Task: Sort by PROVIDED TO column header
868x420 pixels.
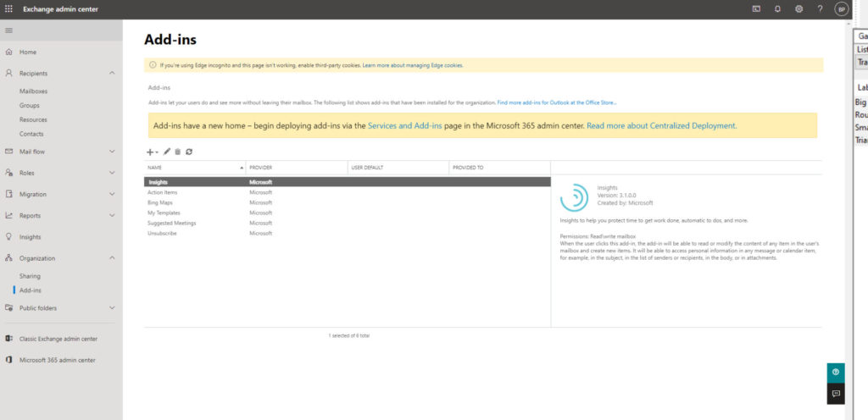Action: tap(500, 168)
